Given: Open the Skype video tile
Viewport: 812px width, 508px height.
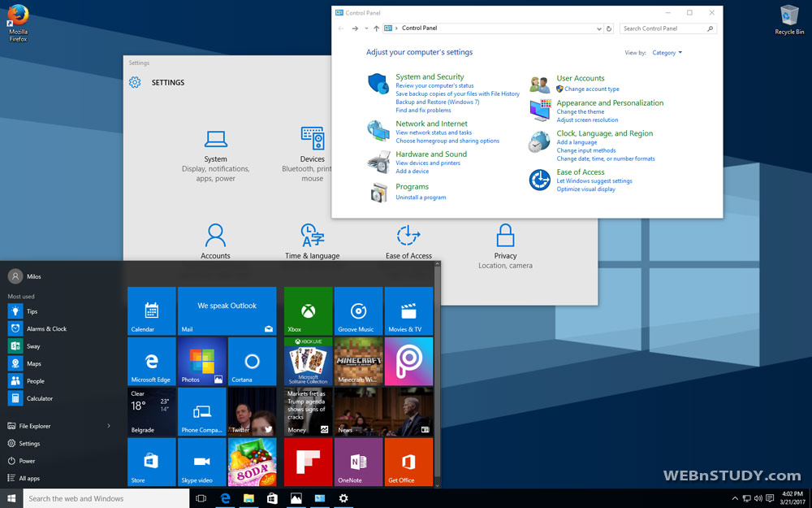Looking at the screenshot, I should [x=202, y=462].
